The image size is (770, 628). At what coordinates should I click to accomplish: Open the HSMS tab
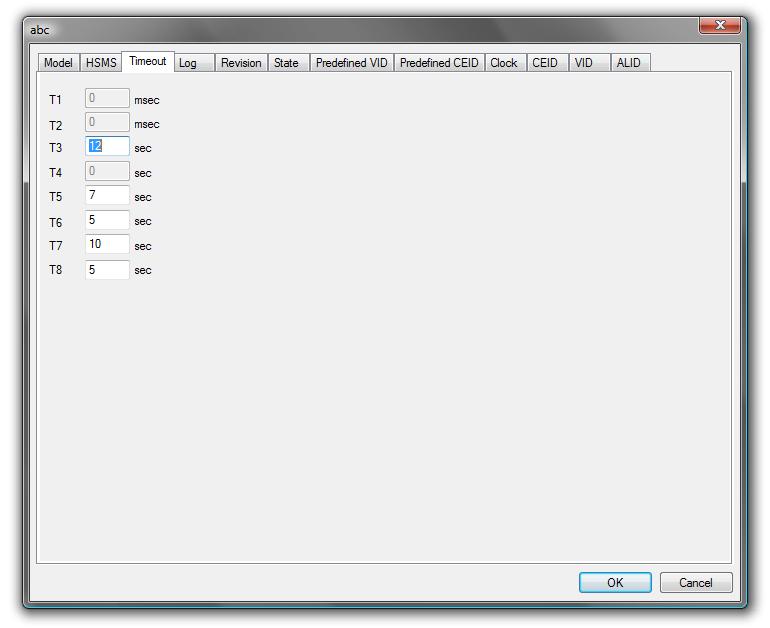pos(100,63)
